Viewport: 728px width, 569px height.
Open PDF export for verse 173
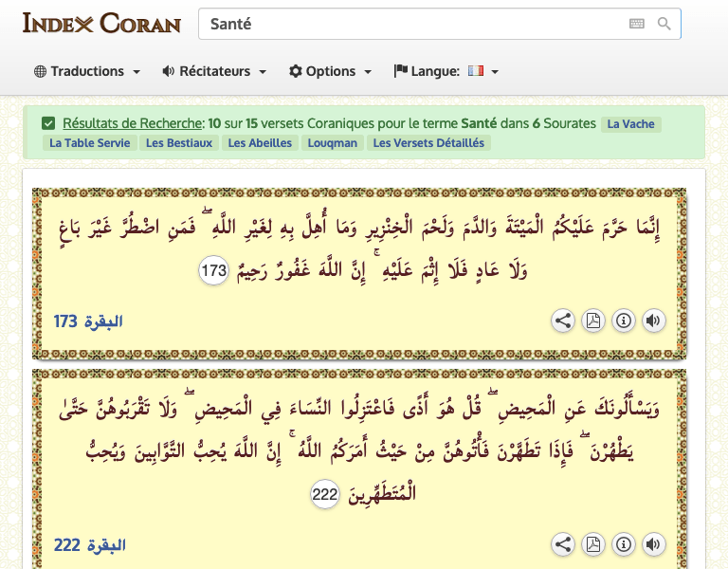(x=593, y=321)
